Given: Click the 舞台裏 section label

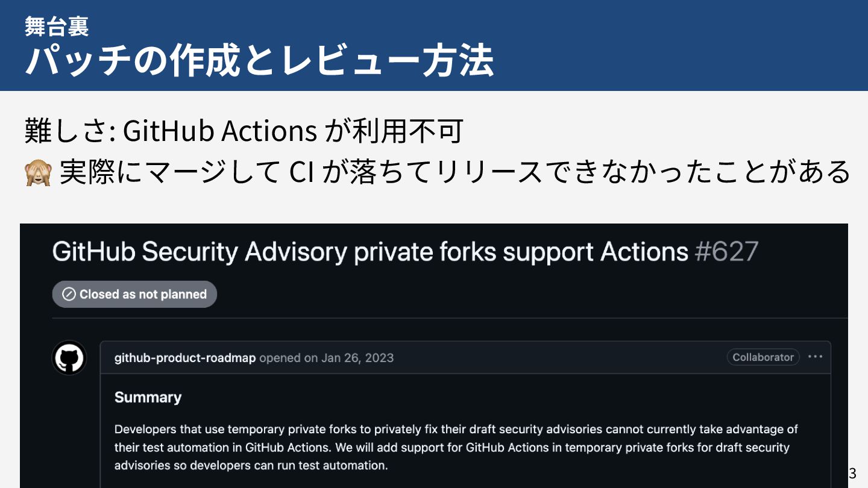Looking at the screenshot, I should click(x=56, y=26).
